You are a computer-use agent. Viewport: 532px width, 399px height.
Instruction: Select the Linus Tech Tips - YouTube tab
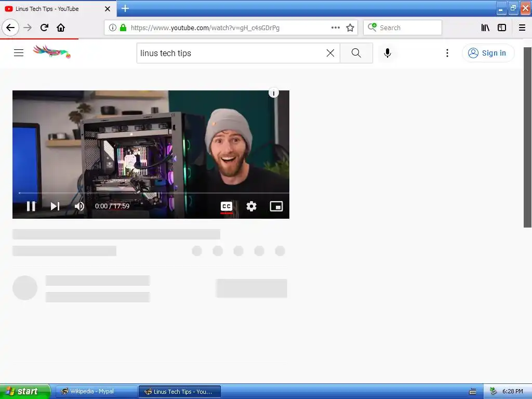(x=58, y=9)
